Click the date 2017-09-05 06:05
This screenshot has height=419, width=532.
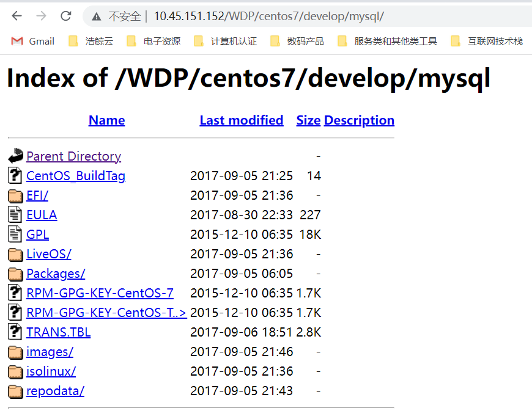point(241,274)
